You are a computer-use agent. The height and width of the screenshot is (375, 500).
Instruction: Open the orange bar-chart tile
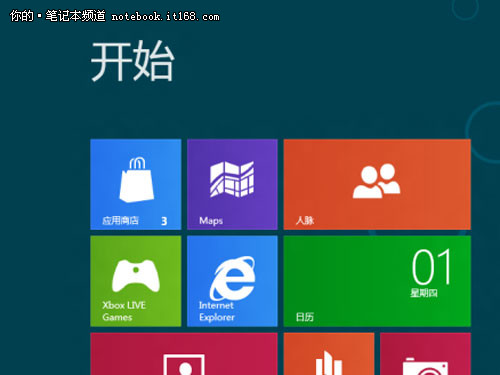[x=329, y=354]
